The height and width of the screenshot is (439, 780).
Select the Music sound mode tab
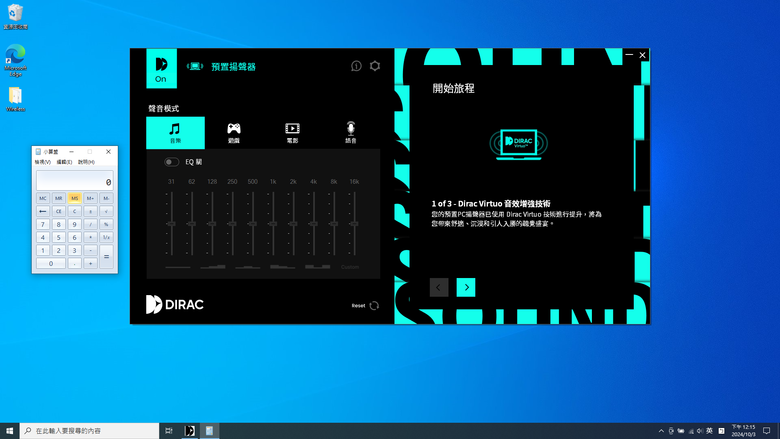coord(175,133)
